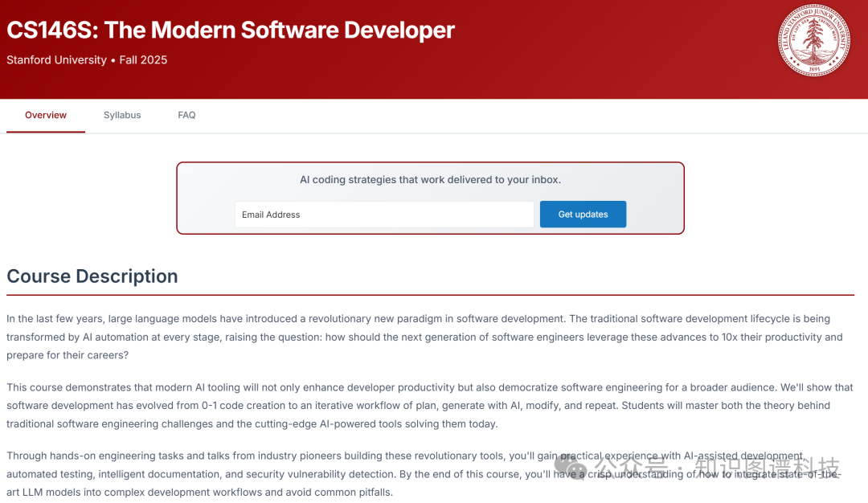Click the CS146S: The Modern Software Developer title

tap(231, 30)
